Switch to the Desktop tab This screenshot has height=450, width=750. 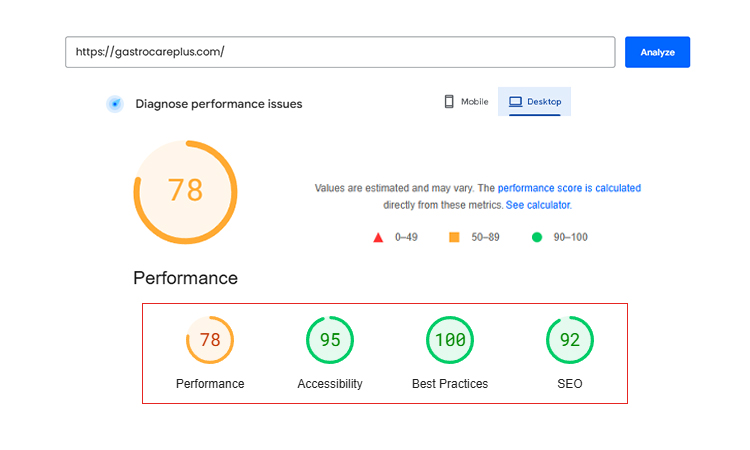tap(534, 101)
